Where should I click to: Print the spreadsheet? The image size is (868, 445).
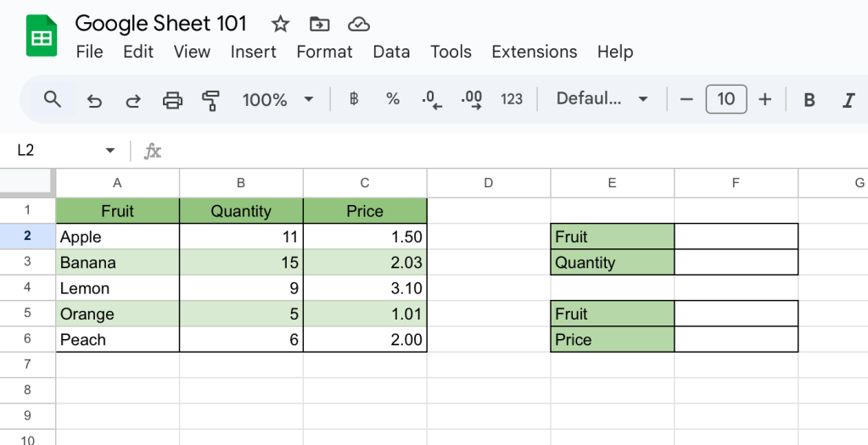pyautogui.click(x=172, y=100)
